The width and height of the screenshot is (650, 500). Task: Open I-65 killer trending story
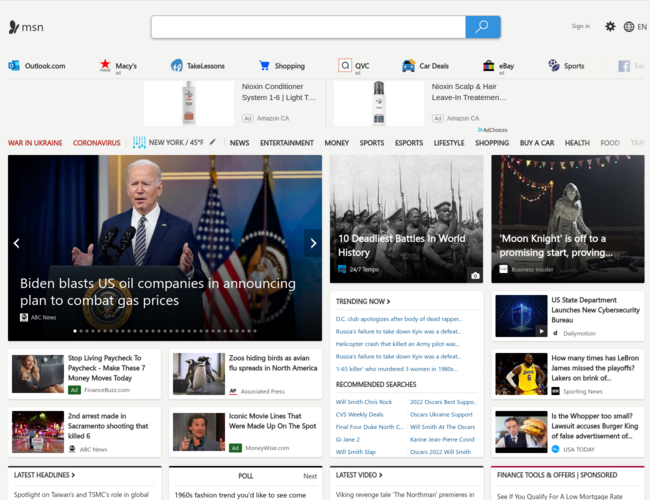click(x=396, y=369)
